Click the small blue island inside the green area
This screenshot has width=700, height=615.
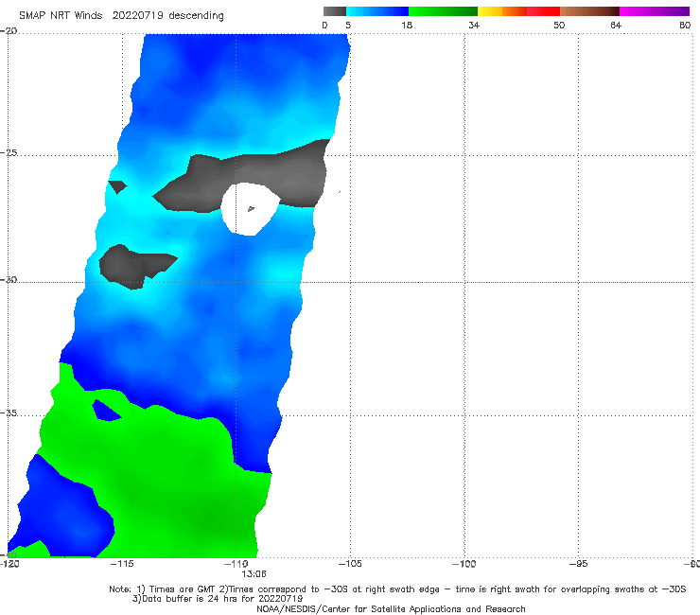click(x=104, y=411)
